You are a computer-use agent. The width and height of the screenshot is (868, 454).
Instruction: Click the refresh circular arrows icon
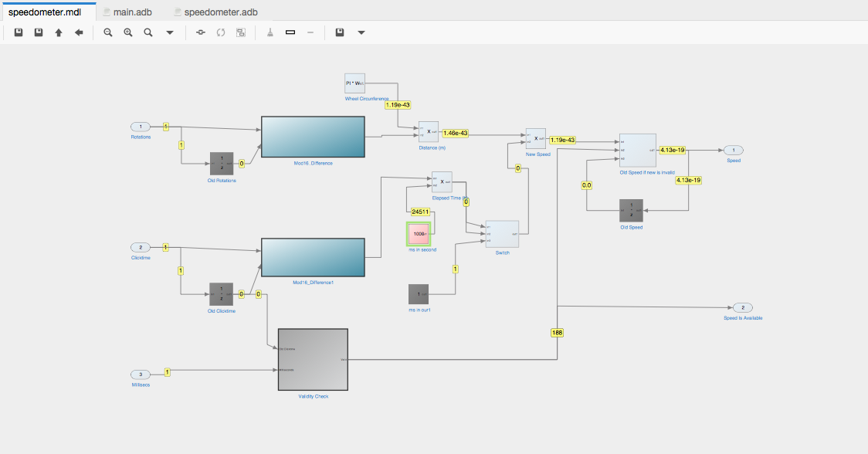pyautogui.click(x=221, y=32)
